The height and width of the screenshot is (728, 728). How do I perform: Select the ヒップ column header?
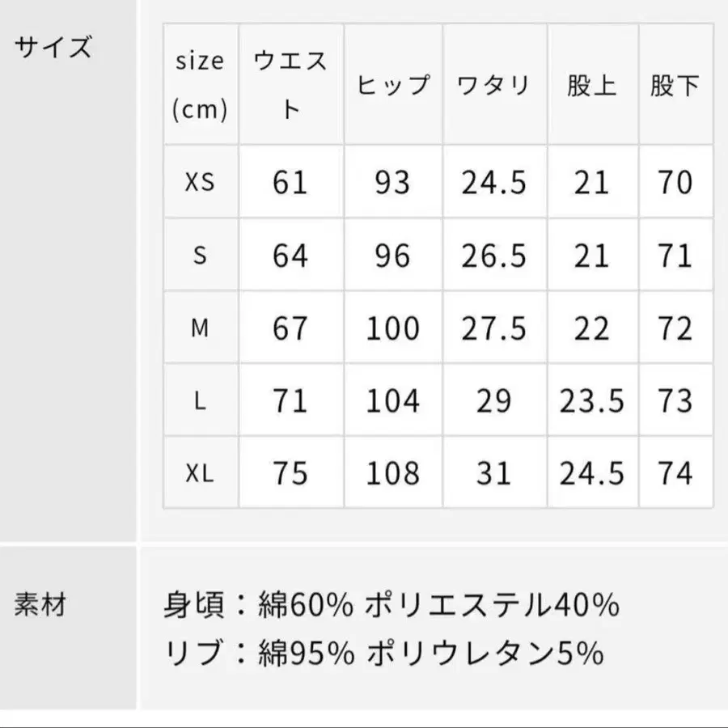[x=393, y=84]
